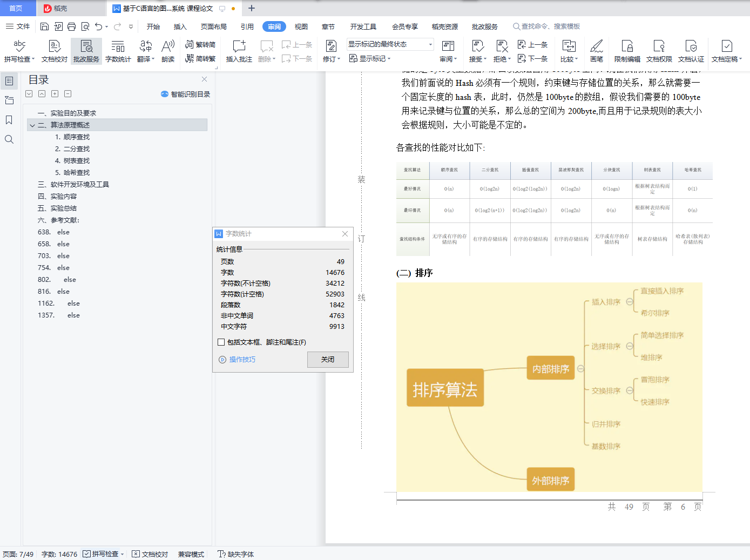Switch to the 插入 ribbon tab
Image resolution: width=750 pixels, height=560 pixels.
[x=180, y=26]
